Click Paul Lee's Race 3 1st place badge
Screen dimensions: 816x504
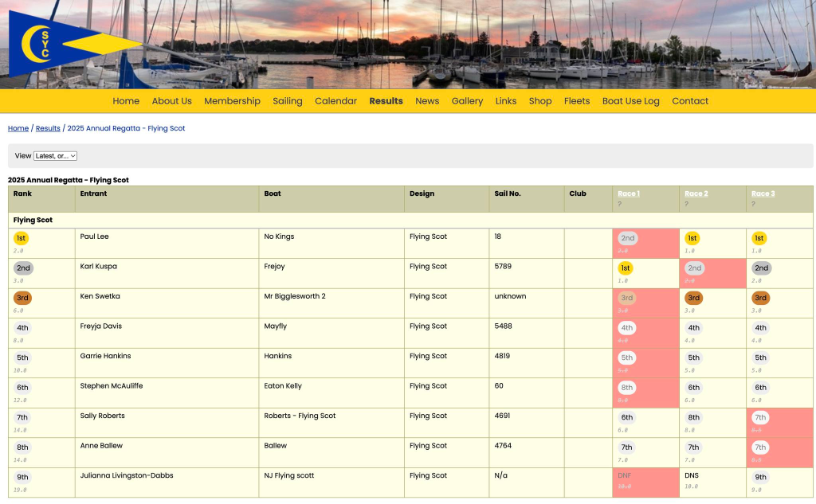(760, 238)
